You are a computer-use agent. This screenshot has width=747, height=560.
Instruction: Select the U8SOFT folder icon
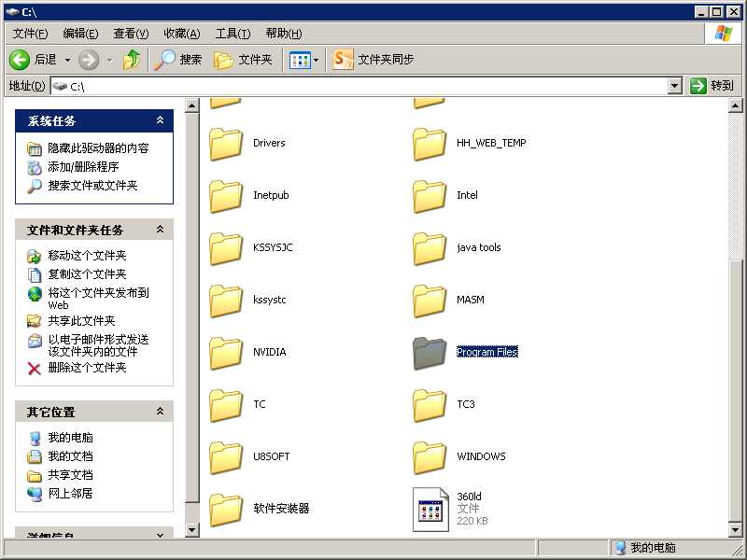pos(226,457)
